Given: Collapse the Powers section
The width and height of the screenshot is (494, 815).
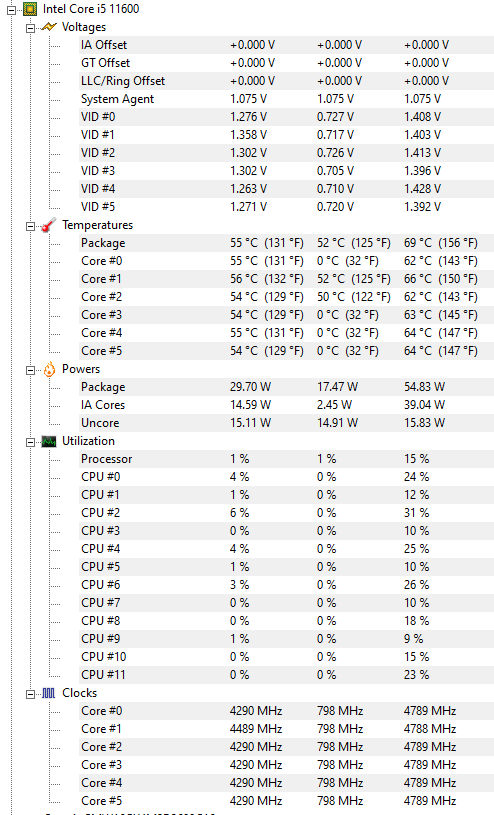Looking at the screenshot, I should pos(31,370).
